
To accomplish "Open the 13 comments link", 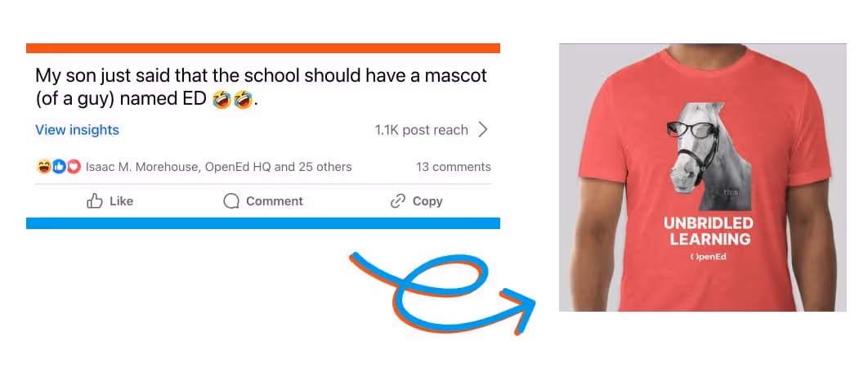I will tap(454, 167).
